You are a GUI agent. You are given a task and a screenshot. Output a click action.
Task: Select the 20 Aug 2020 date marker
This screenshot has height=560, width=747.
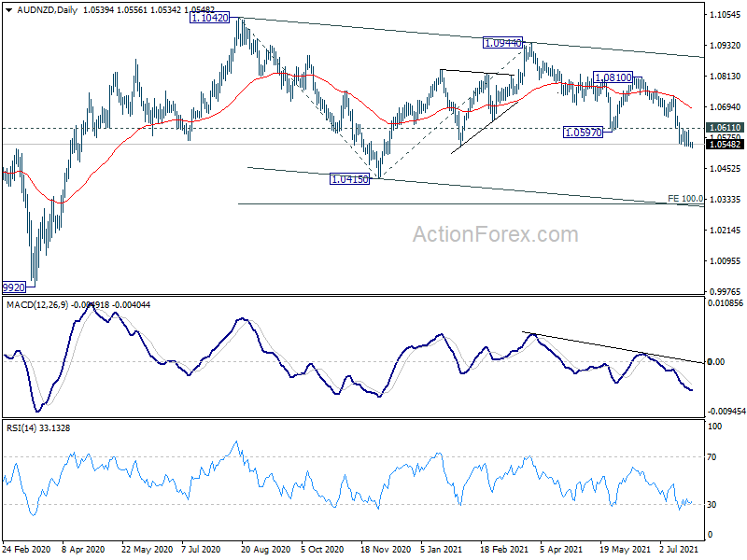[x=265, y=549]
